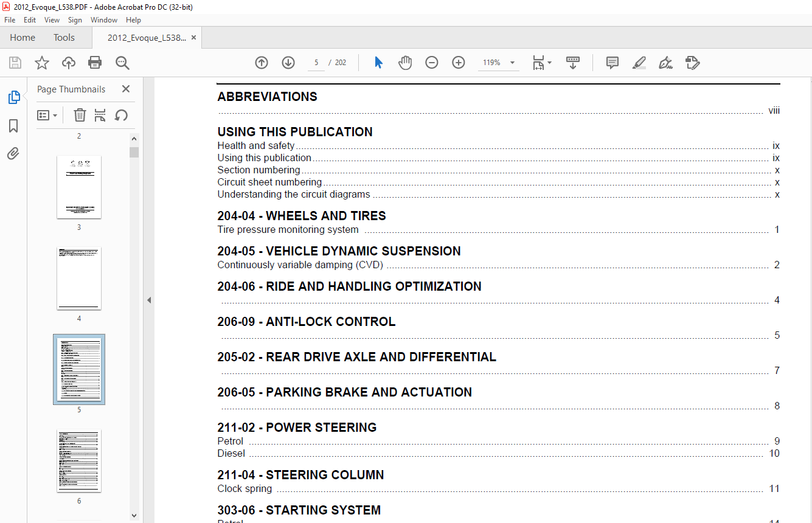Switch to the Tools tab
Viewport: 812px width, 523px height.
pos(64,38)
